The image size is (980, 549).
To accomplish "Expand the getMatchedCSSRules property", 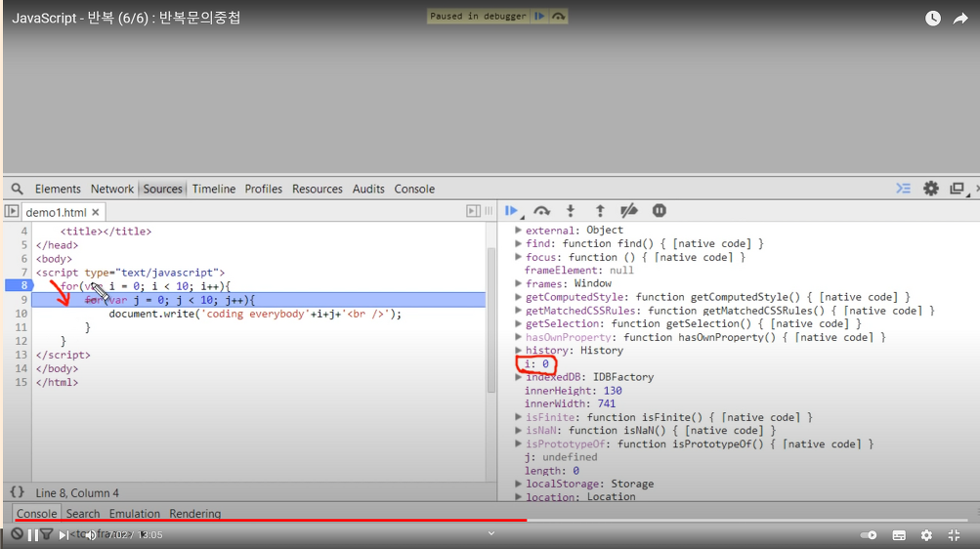I will click(x=518, y=311).
